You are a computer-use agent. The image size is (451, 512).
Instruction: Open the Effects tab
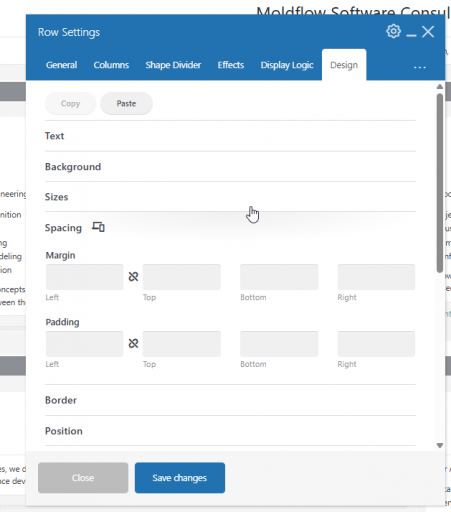click(x=231, y=65)
